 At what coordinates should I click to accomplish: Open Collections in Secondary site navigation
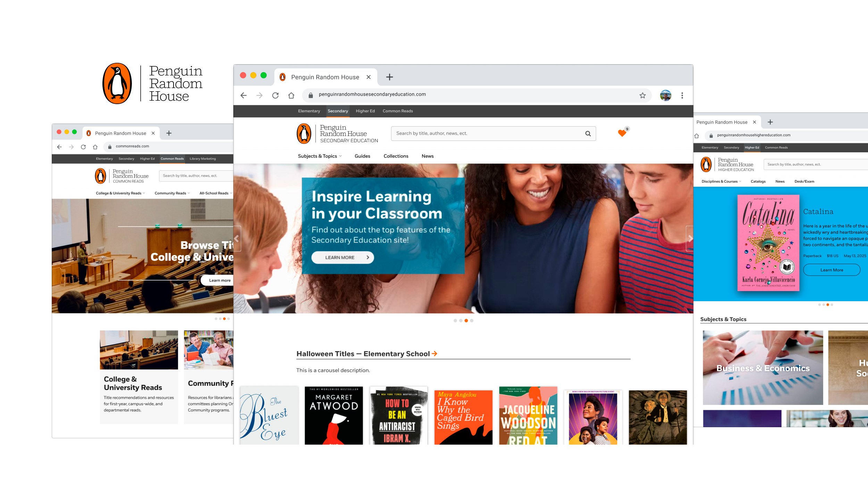point(396,156)
